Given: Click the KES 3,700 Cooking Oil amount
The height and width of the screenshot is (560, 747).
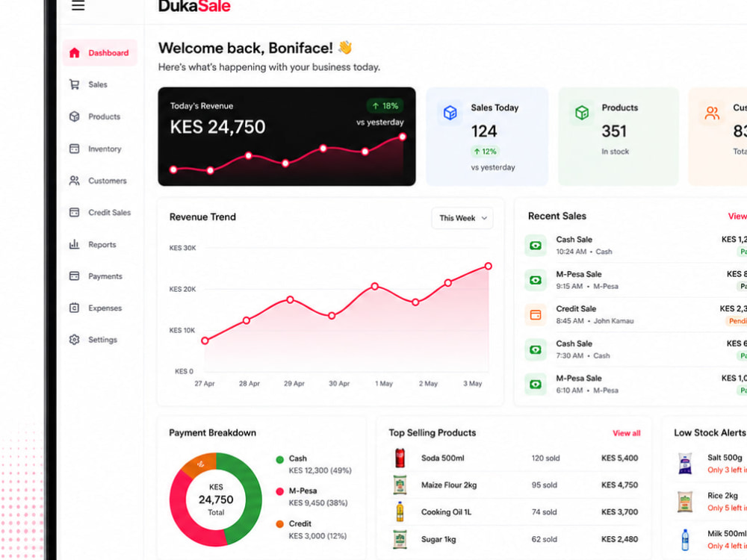Looking at the screenshot, I should pyautogui.click(x=619, y=512).
